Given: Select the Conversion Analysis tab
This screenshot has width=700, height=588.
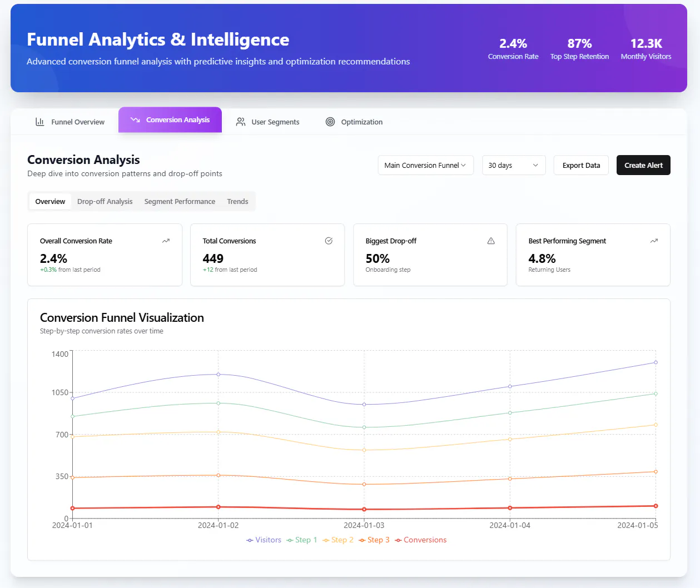Looking at the screenshot, I should pos(170,120).
